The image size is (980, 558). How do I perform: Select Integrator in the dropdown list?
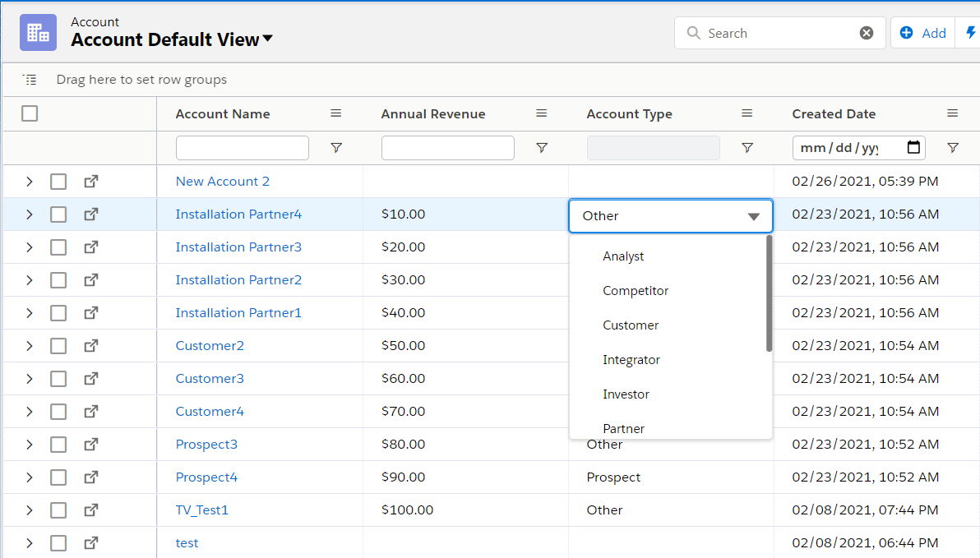point(631,360)
